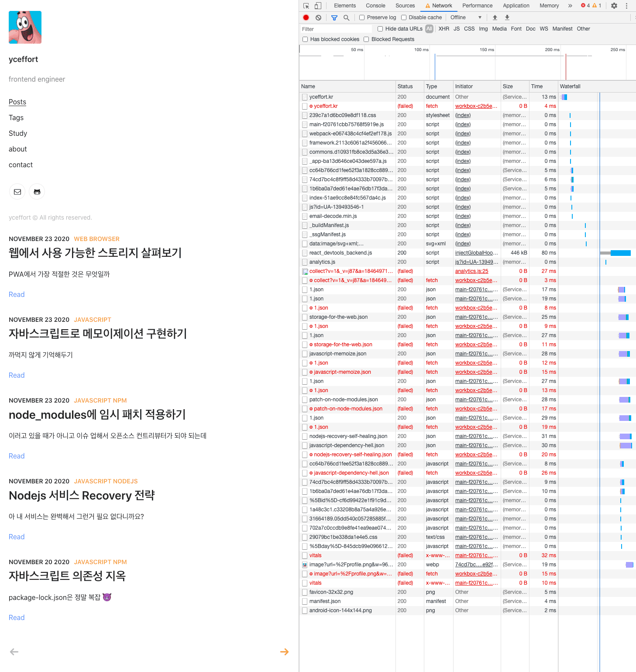Expand more DevTools tabs chevron
This screenshot has height=672, width=636.
pyautogui.click(x=570, y=6)
